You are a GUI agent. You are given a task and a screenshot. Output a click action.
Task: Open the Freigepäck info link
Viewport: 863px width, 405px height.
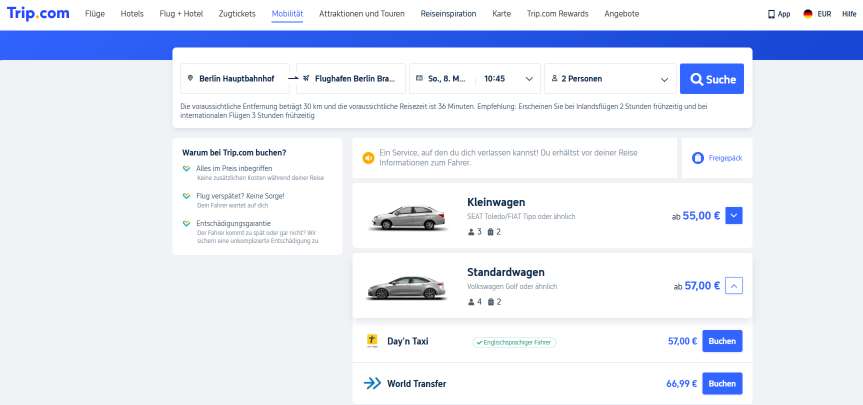(x=725, y=158)
